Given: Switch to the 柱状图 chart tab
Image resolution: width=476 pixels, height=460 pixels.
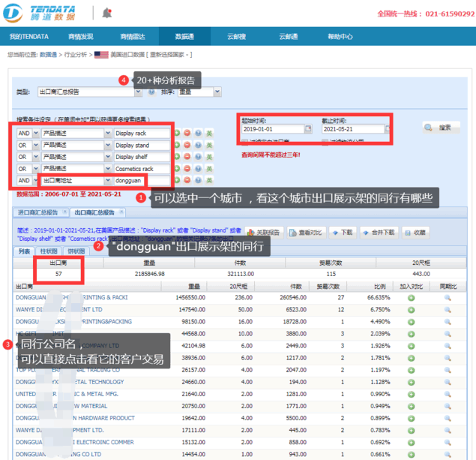Looking at the screenshot, I should point(49,251).
